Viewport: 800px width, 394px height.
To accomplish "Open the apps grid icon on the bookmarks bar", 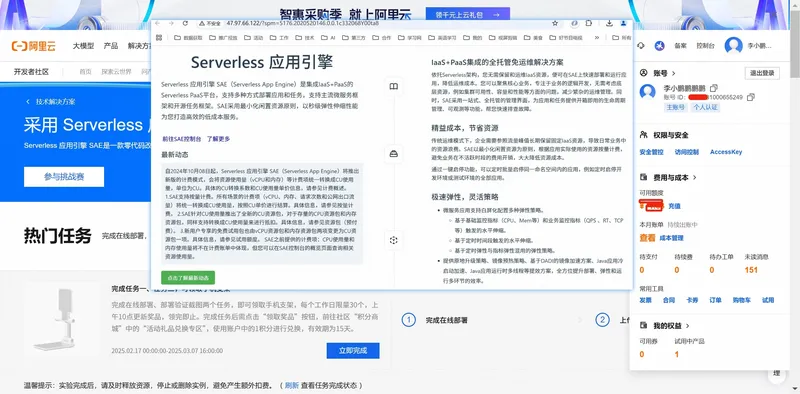I will [159, 38].
